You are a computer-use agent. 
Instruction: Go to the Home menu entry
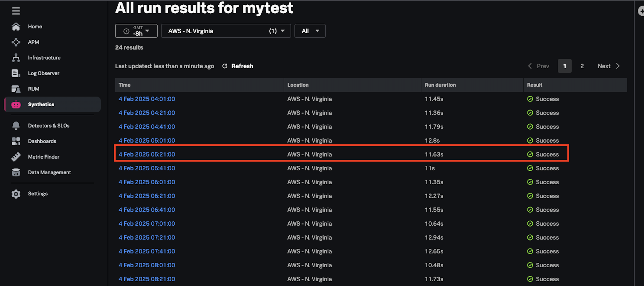[x=35, y=26]
